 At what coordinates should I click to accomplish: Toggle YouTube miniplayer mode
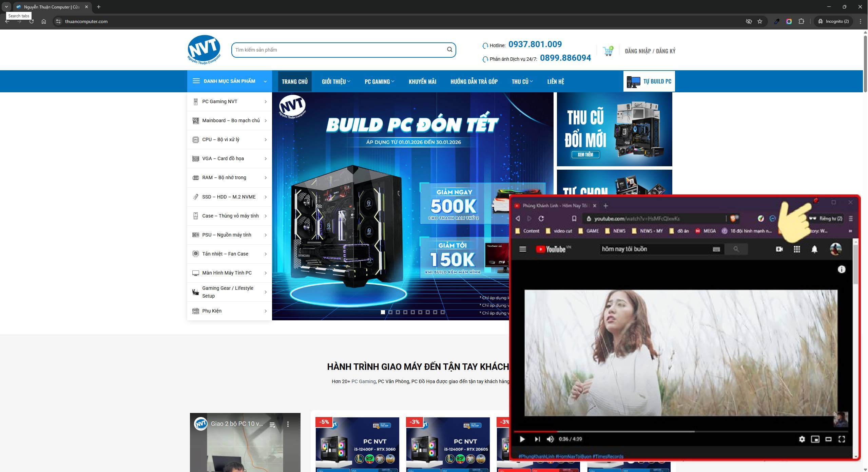[x=815, y=439]
